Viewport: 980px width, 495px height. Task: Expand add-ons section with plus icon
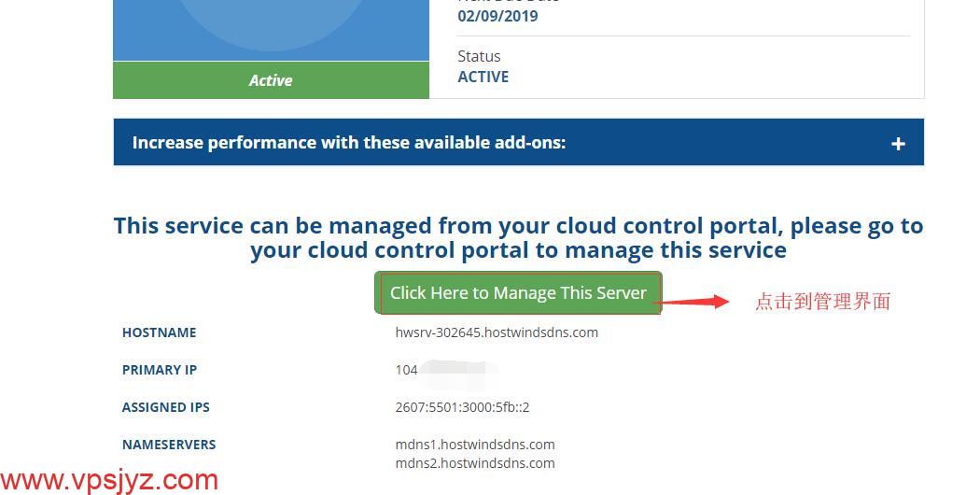(898, 144)
